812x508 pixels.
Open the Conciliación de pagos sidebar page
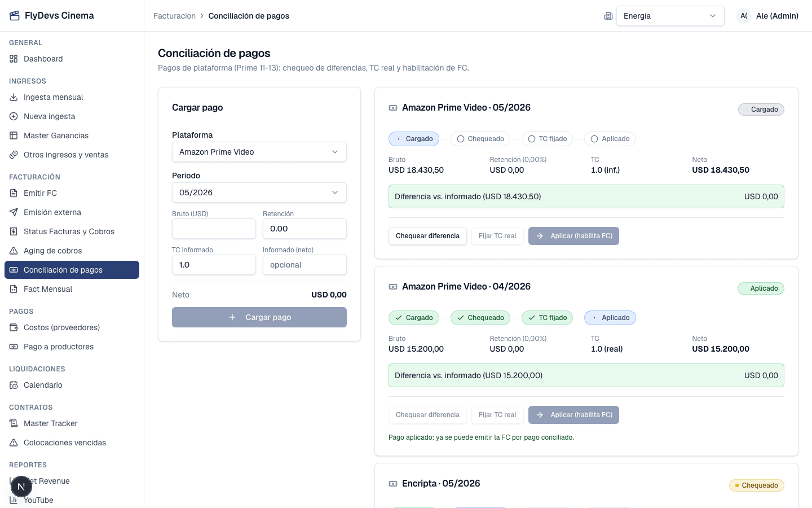[72, 270]
